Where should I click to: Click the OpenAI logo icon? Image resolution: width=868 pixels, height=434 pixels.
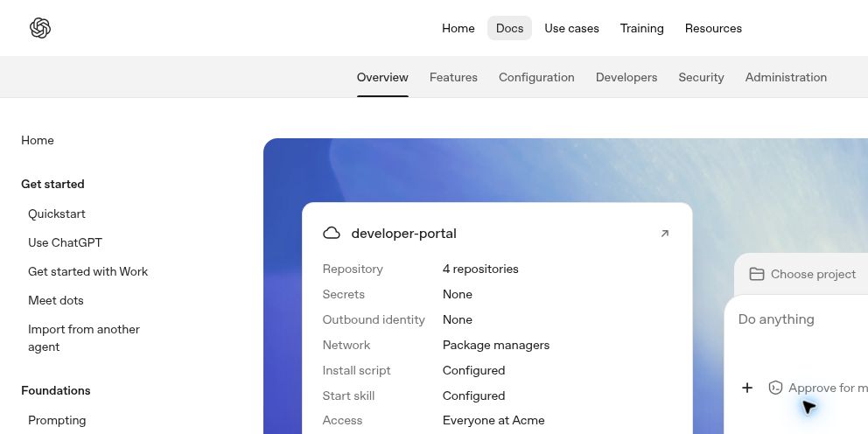coord(40,28)
